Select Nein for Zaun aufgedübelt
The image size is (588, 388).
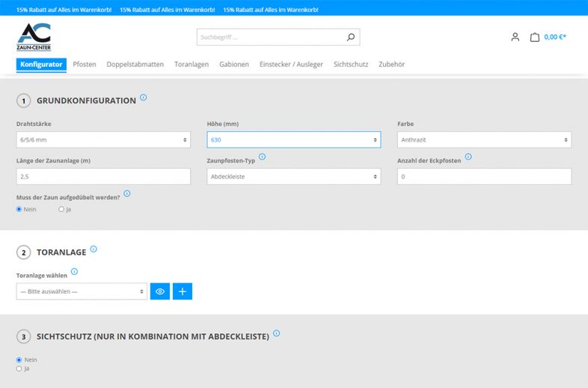[19, 209]
